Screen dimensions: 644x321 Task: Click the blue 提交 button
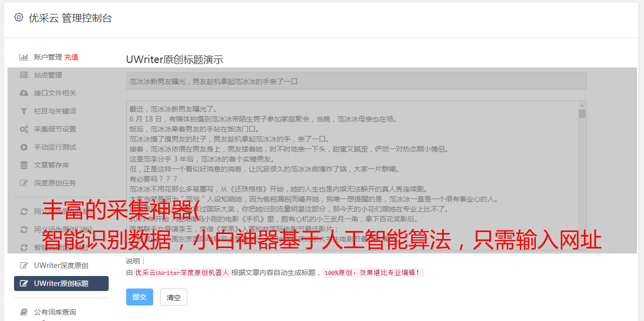tap(139, 297)
